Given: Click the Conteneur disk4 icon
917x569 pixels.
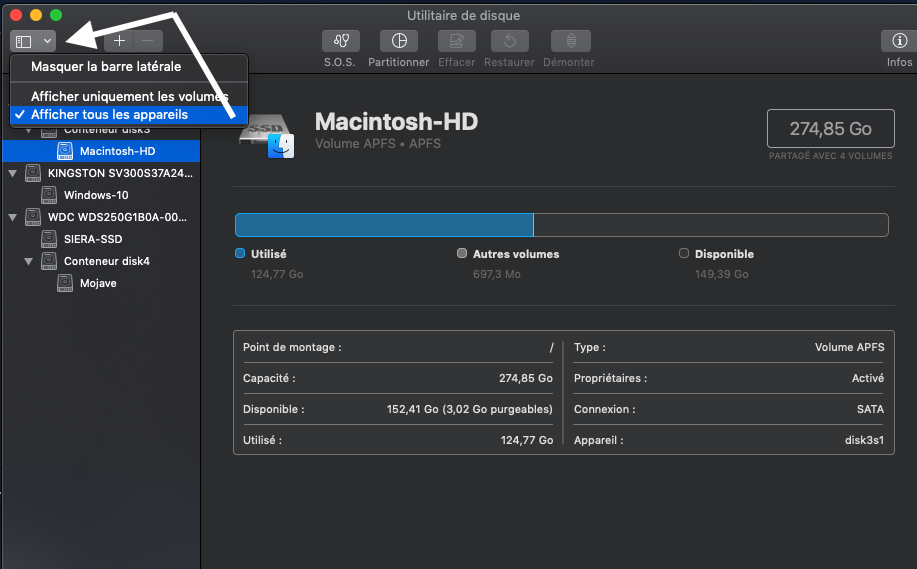Looking at the screenshot, I should click(x=49, y=261).
